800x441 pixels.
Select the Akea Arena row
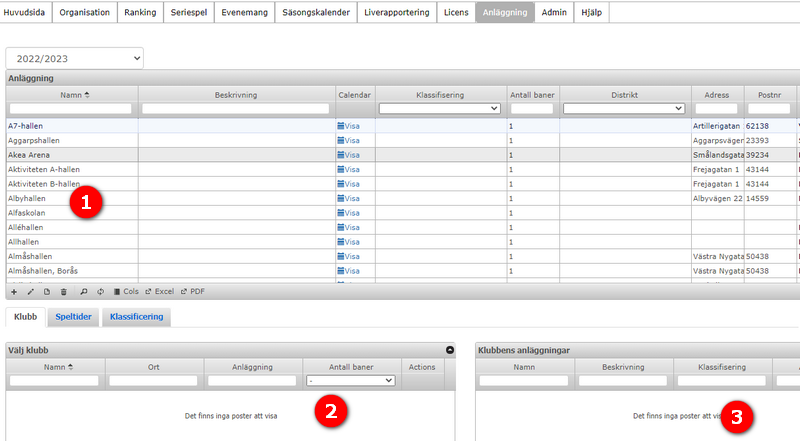403,155
